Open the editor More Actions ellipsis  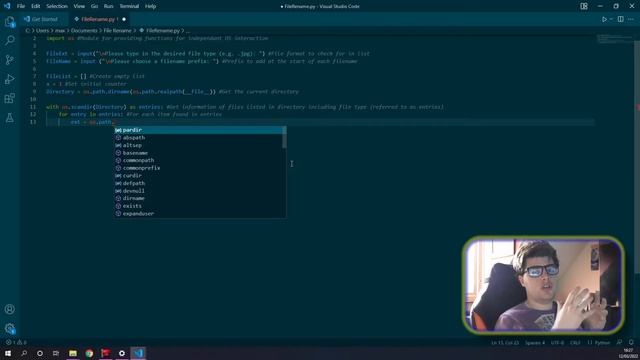(x=631, y=19)
